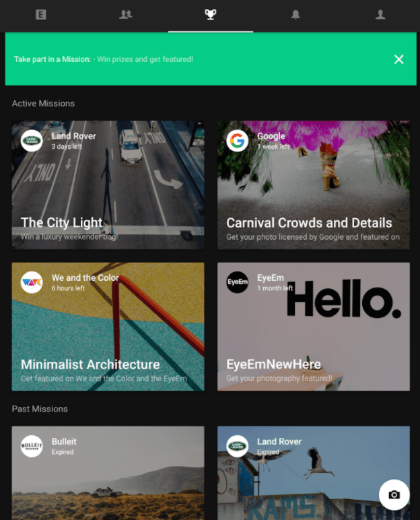Viewport: 420px width, 520px height.
Task: Click '3 days left' label
Action: click(67, 146)
